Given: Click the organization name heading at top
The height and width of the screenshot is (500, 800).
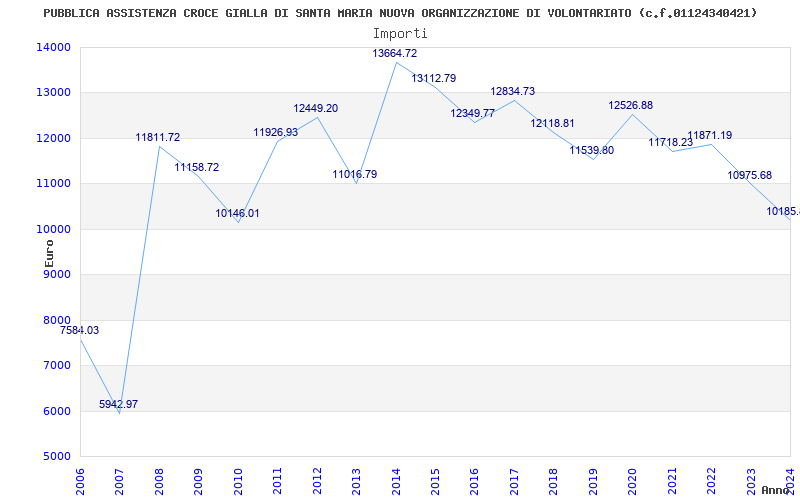Looking at the screenshot, I should pyautogui.click(x=400, y=13).
